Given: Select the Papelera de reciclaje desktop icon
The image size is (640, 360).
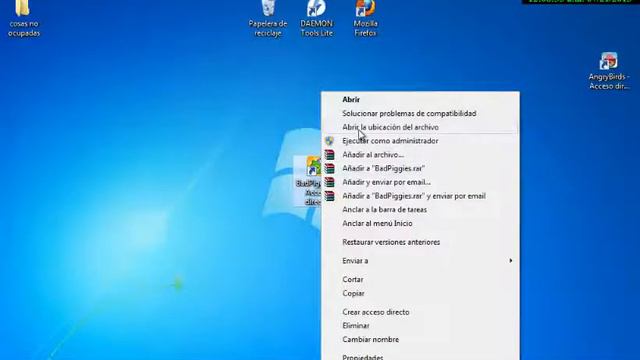Looking at the screenshot, I should pyautogui.click(x=268, y=18).
